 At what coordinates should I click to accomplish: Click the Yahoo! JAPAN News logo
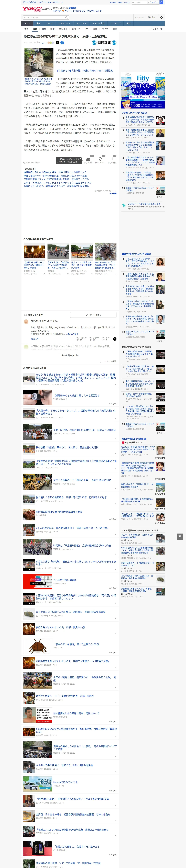[37, 9]
